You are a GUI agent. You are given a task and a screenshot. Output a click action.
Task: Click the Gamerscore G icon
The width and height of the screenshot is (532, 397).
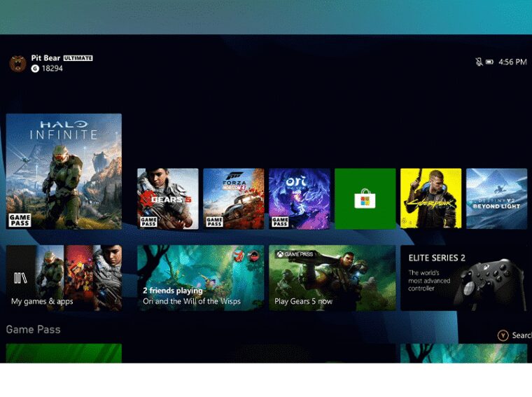tap(35, 69)
